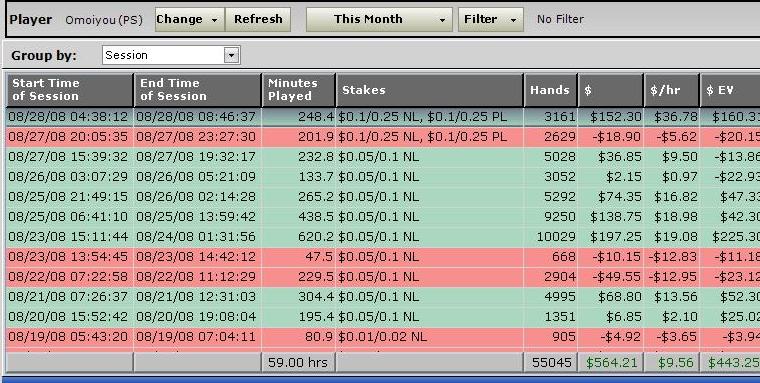Sort by Hands column header
Image resolution: width=760 pixels, height=383 pixels.
pos(551,90)
